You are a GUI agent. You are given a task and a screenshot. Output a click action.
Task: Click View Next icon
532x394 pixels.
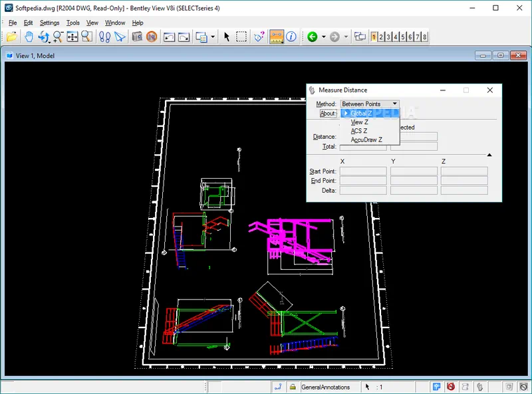click(x=184, y=37)
